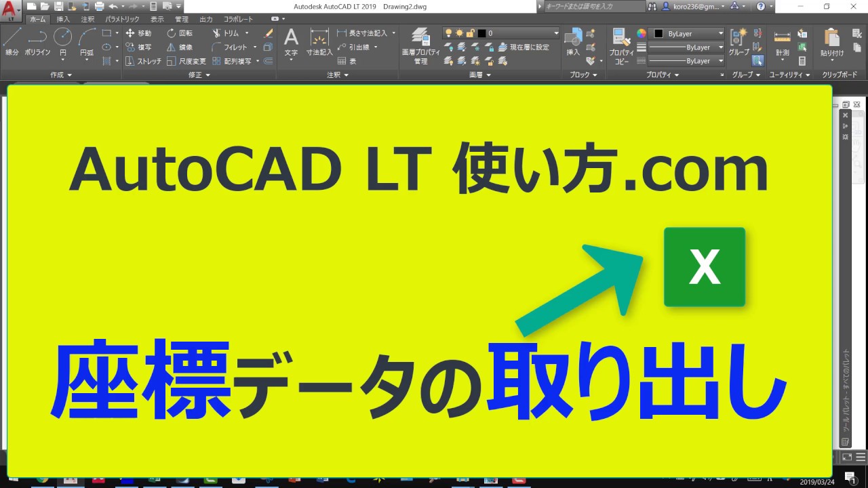Screen dimensions: 868x488
Task: Expand the 注釈 (Annotation) panel
Action: pos(337,75)
